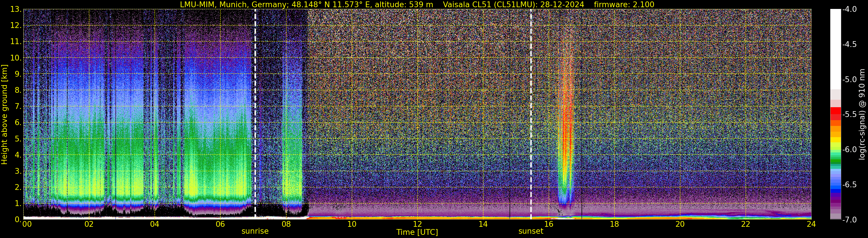Click the '24' time axis tick label
The width and height of the screenshot is (868, 238).
[811, 224]
